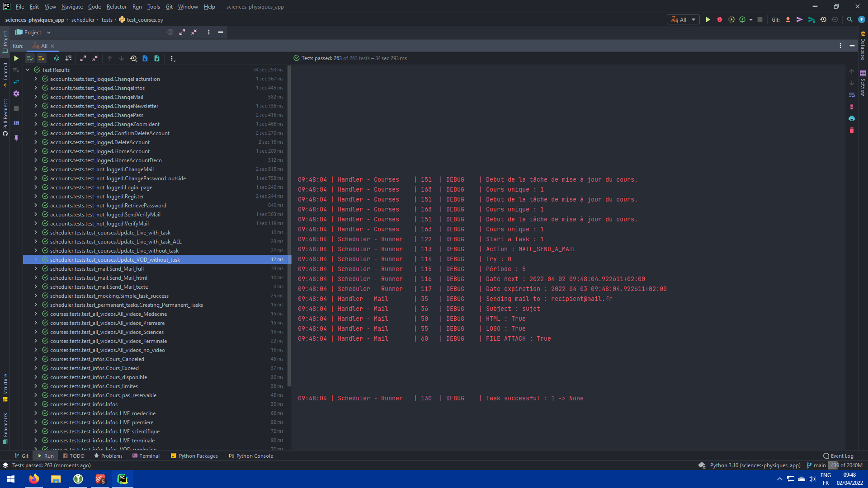Click Sort Alphabetically icon in test toolbar
The height and width of the screenshot is (488, 868).
pos(57,58)
